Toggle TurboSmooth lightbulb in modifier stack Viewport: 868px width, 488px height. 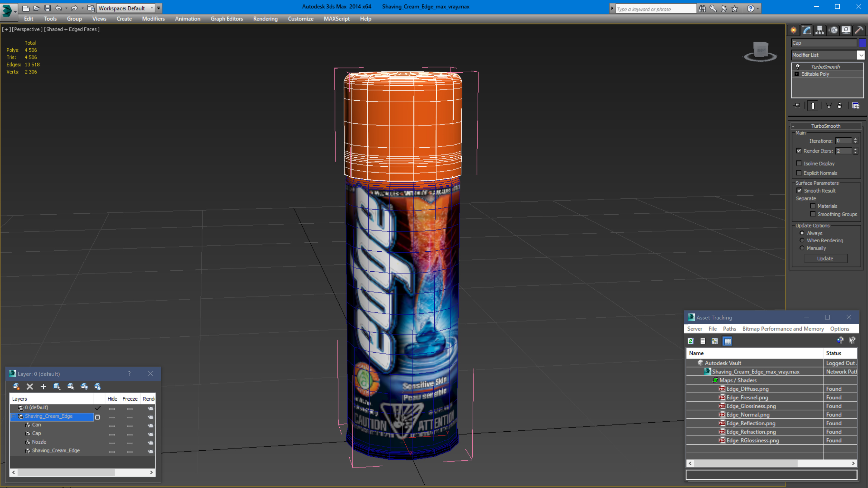click(797, 67)
